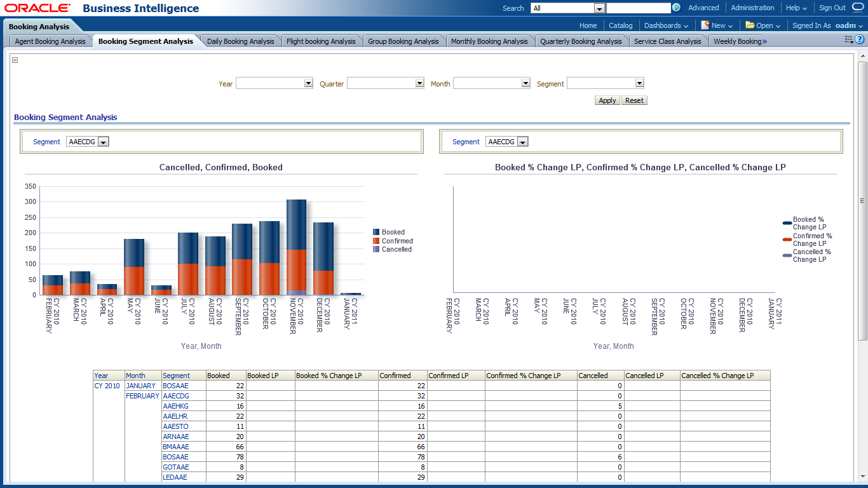868x488 pixels.
Task: Click the BOSAAE segment link for January
Action: (x=175, y=386)
